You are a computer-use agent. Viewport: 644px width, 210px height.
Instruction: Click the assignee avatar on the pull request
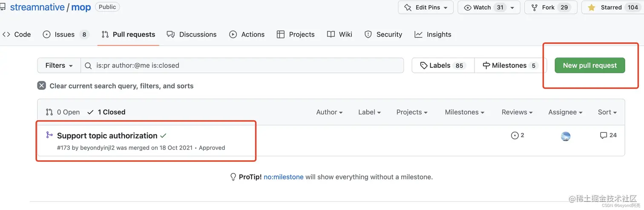point(566,136)
